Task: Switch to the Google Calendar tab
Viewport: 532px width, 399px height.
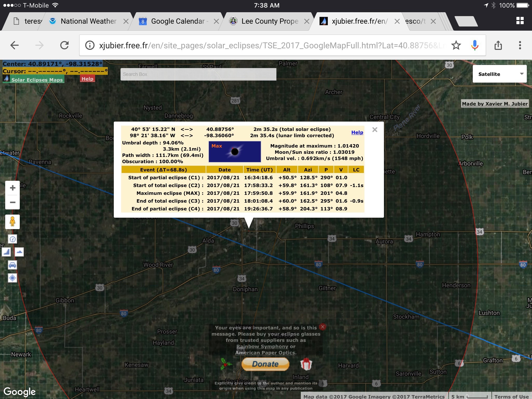Action: click(177, 21)
